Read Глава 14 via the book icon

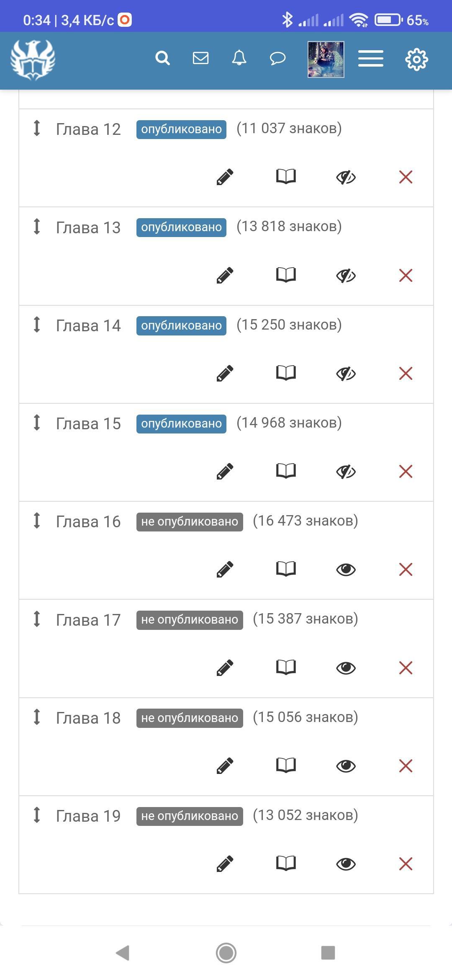tap(286, 373)
